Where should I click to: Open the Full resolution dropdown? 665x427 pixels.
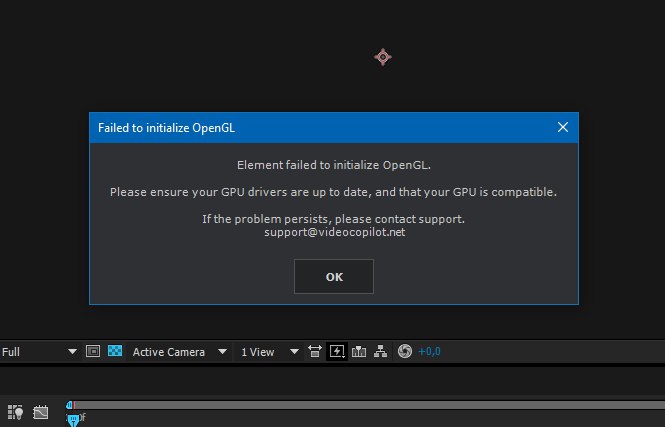click(x=39, y=352)
